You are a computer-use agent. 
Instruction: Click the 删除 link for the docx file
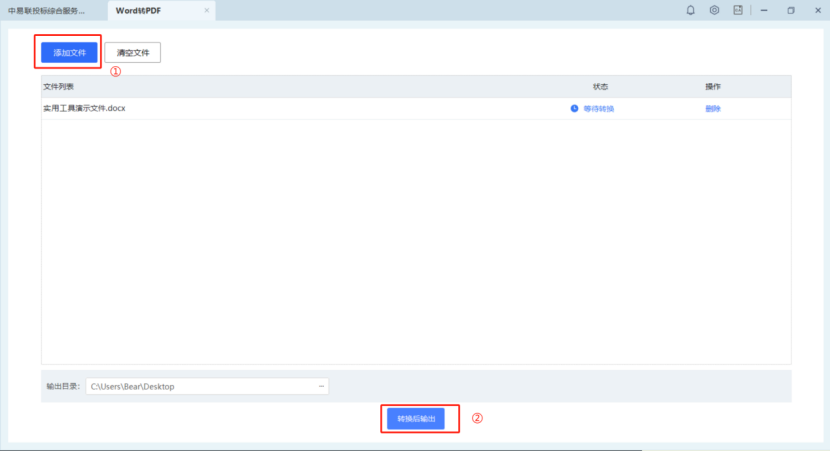tap(712, 108)
